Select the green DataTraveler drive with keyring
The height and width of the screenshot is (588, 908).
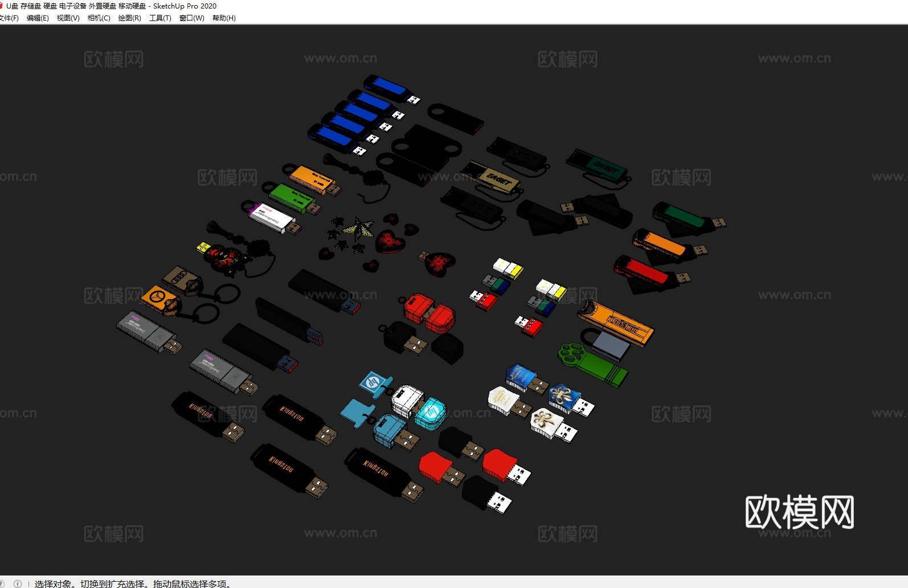point(292,198)
